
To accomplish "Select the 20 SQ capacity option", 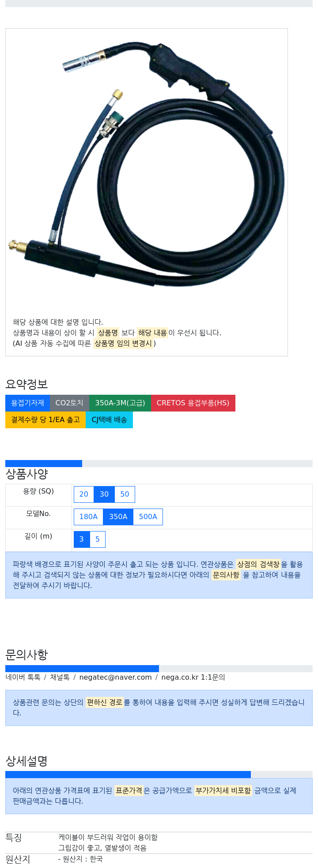I will point(84,494).
